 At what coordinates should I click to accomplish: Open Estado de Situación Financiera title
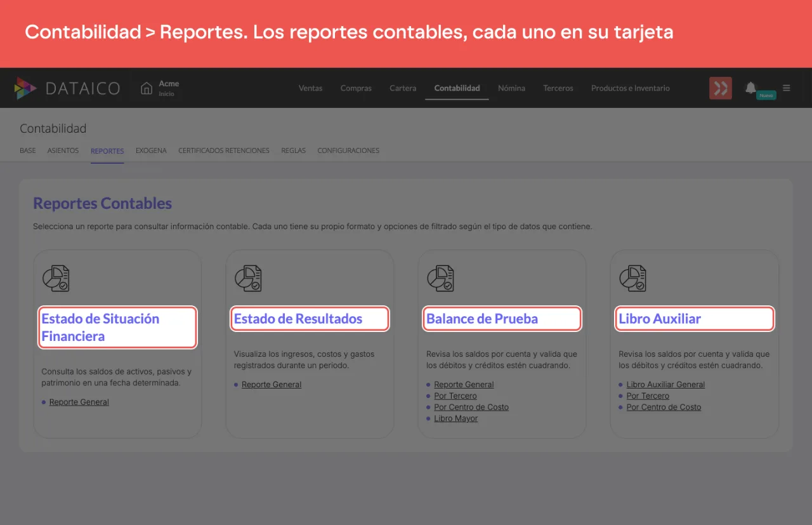100,328
